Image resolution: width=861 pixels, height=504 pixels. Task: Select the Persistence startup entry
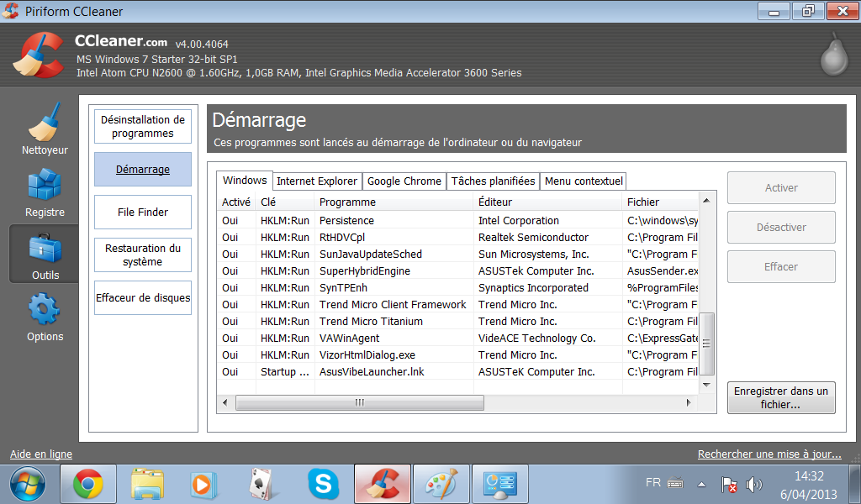[457, 220]
